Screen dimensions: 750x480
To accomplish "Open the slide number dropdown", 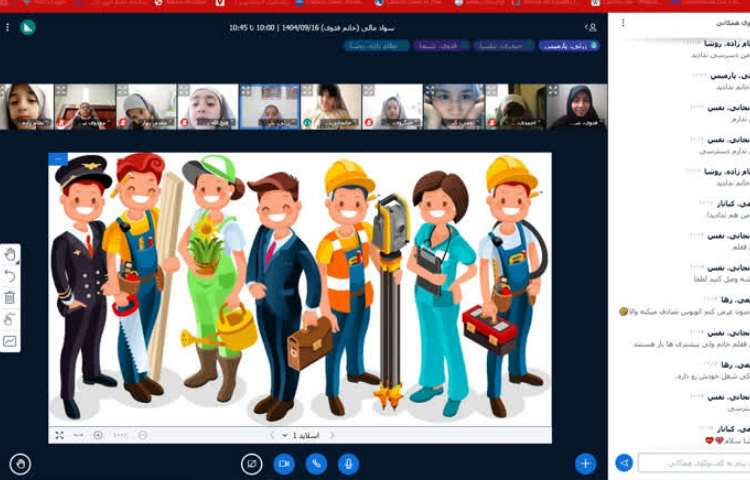I will [x=298, y=435].
